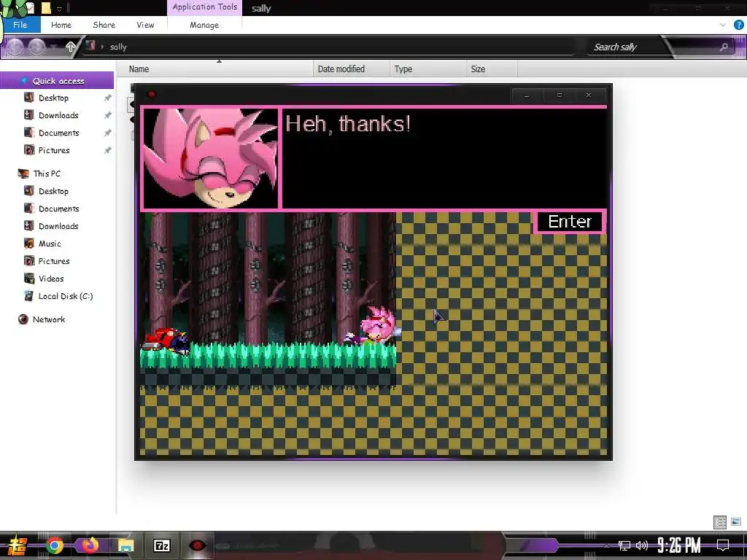Open Local Disk (C:)
Screen dimensions: 747x560
pyautogui.click(x=65, y=296)
